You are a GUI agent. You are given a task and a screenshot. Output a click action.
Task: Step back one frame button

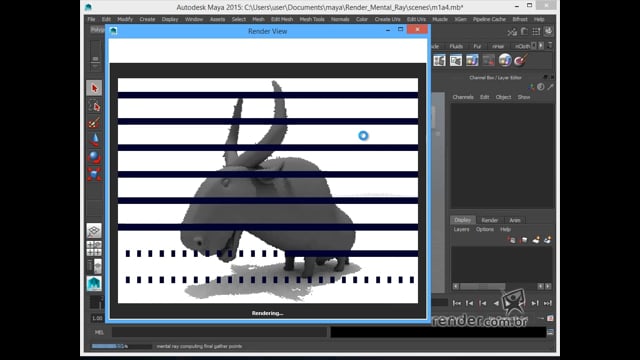[470, 303]
